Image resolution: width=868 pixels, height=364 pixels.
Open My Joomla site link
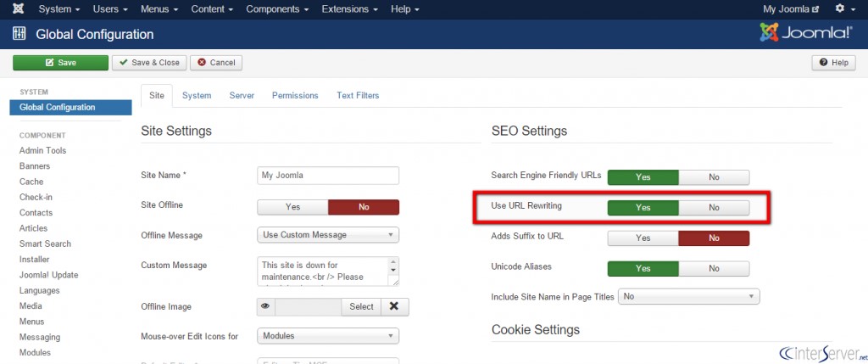tap(791, 8)
